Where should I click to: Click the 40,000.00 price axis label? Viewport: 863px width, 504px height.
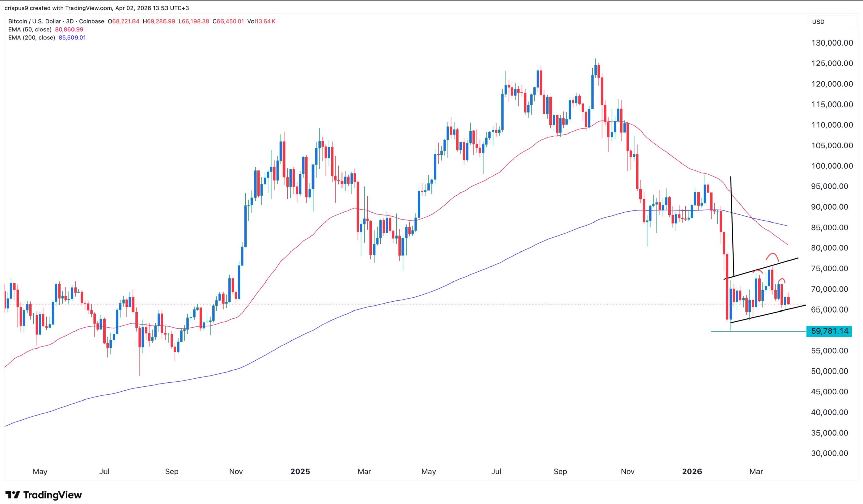830,412
